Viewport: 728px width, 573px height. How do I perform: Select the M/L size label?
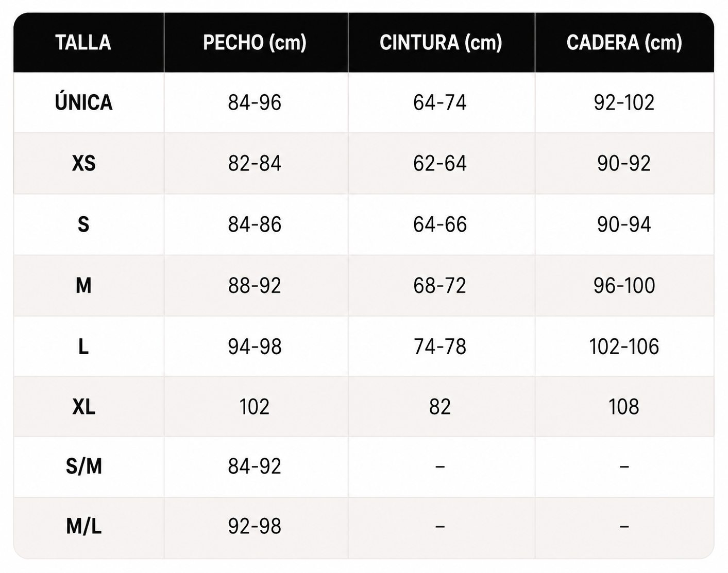(83, 526)
